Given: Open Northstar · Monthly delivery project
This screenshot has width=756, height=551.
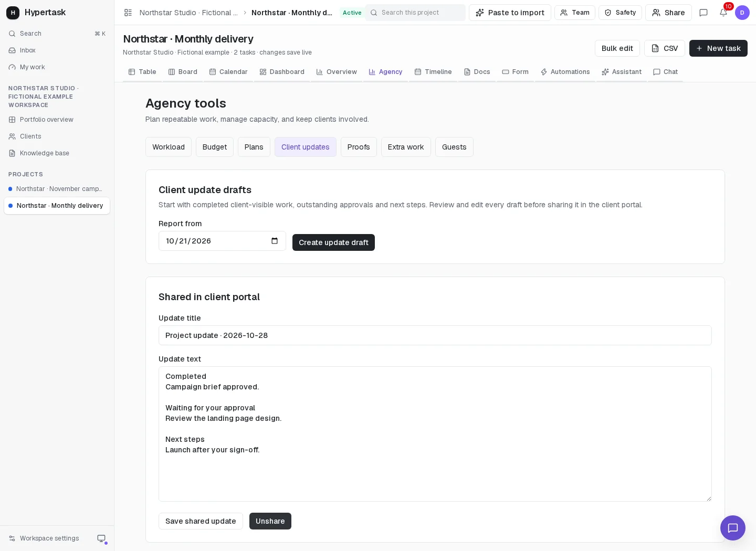Looking at the screenshot, I should click(x=57, y=206).
